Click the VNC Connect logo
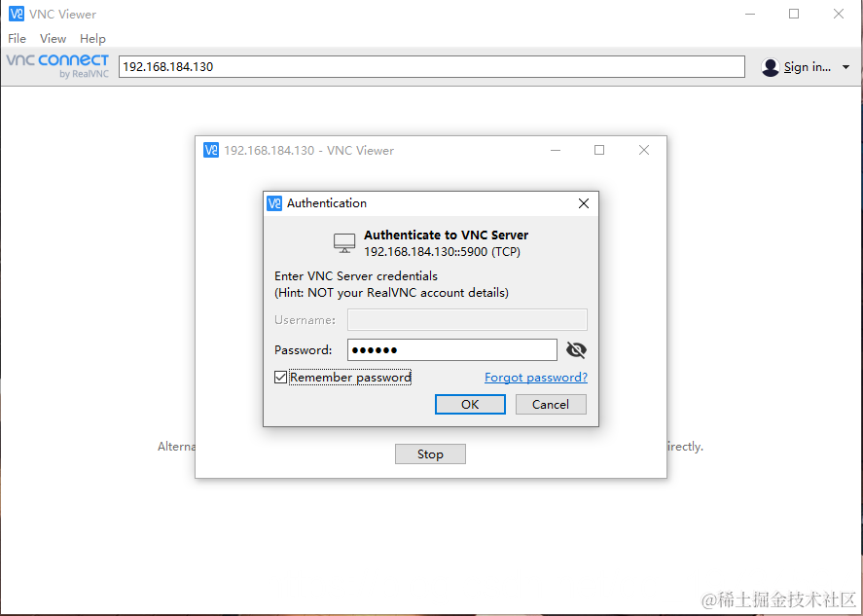Screen dimensions: 863x616 57,66
